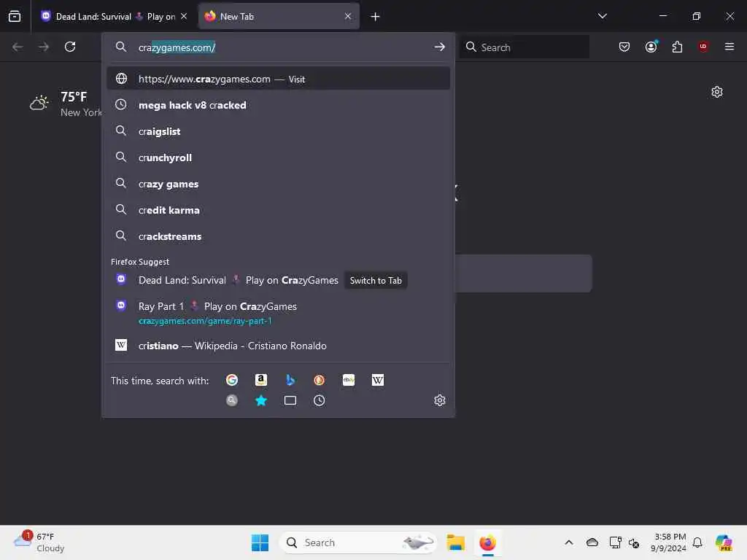Open the notifications bell icon
This screenshot has height=560, width=747.
697,542
